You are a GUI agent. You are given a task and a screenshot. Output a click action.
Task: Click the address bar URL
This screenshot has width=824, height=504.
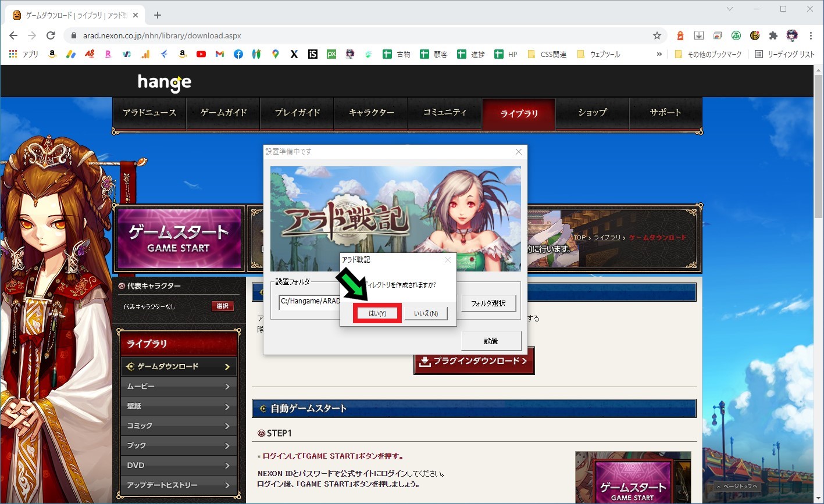[162, 35]
